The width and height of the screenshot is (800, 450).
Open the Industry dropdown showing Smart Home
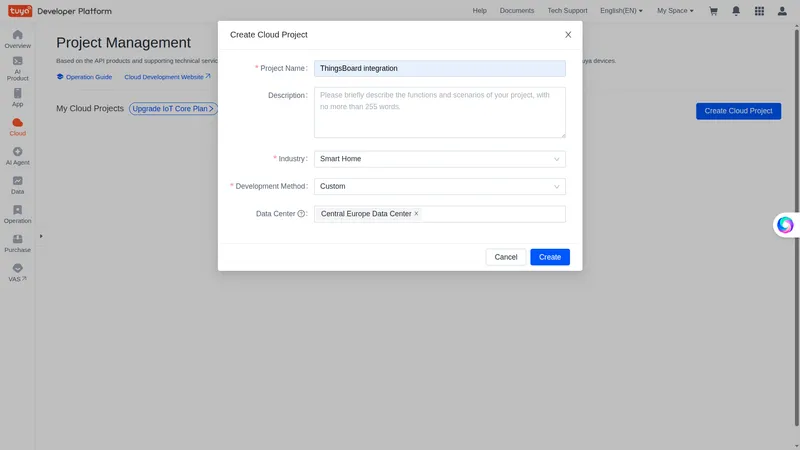[x=440, y=159]
